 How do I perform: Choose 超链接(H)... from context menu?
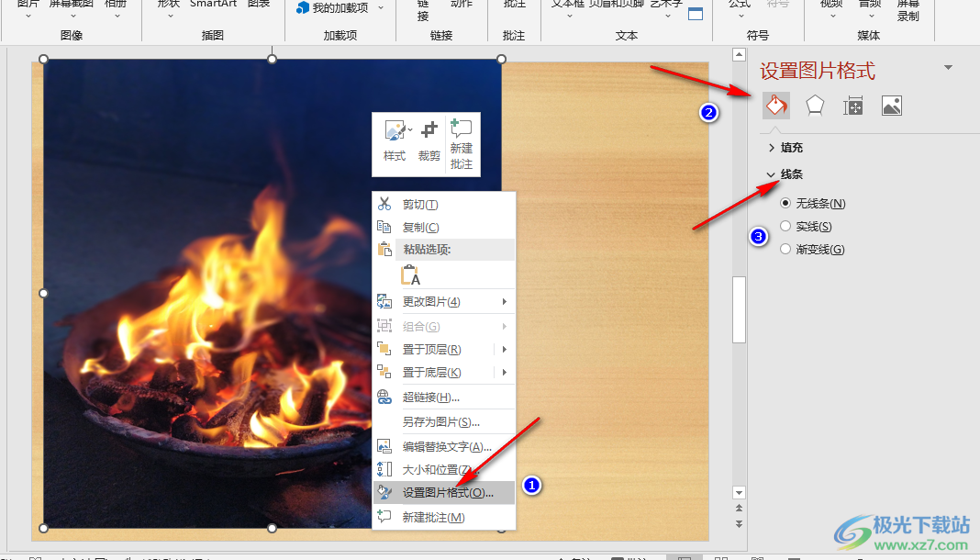(x=444, y=398)
